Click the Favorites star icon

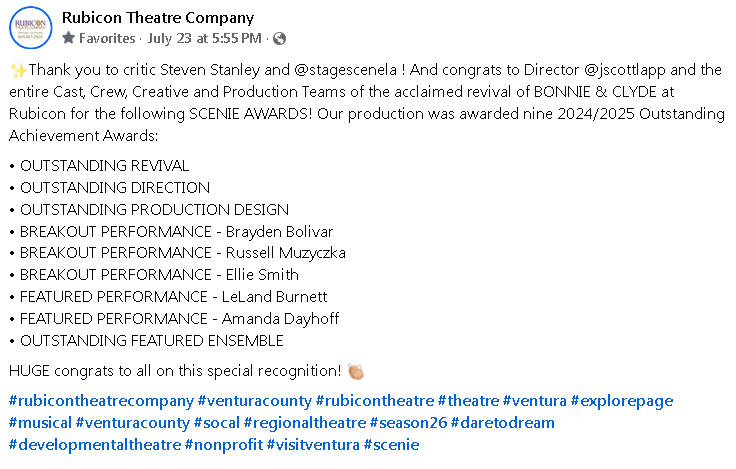coord(68,38)
